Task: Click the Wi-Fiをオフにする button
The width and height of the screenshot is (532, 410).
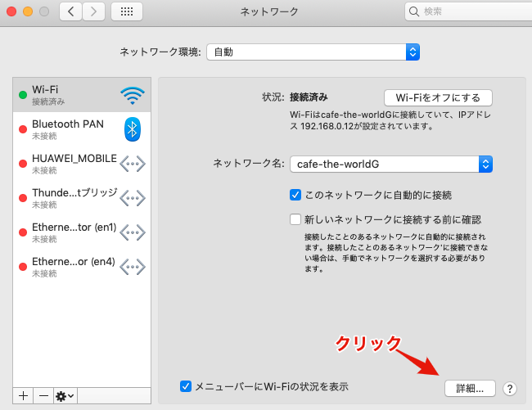Action: click(438, 97)
